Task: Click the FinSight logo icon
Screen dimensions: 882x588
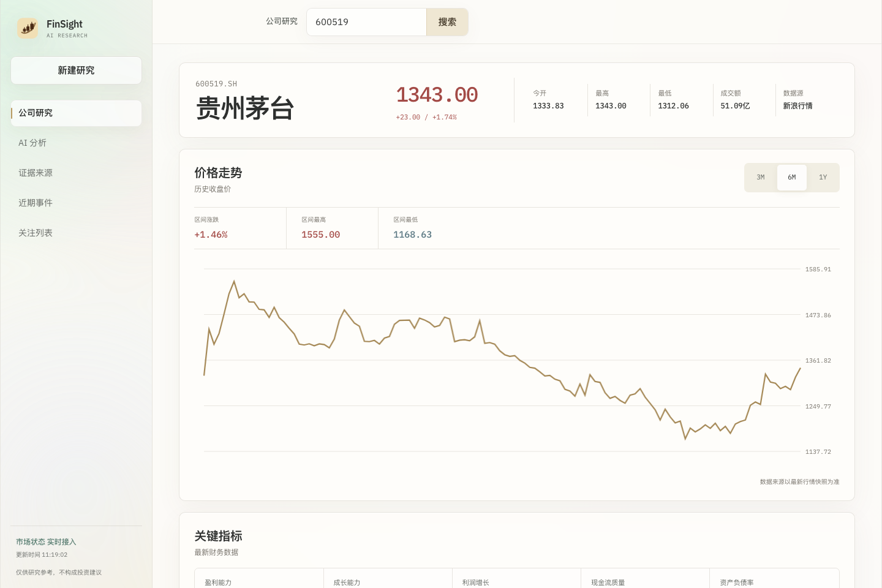Action: [x=28, y=28]
